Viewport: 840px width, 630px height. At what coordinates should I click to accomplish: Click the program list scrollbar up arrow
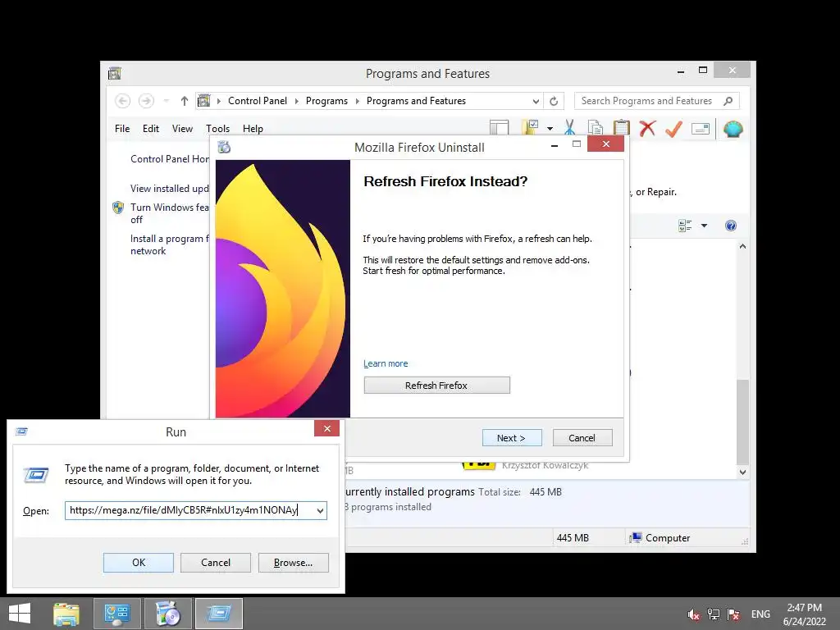tap(742, 246)
